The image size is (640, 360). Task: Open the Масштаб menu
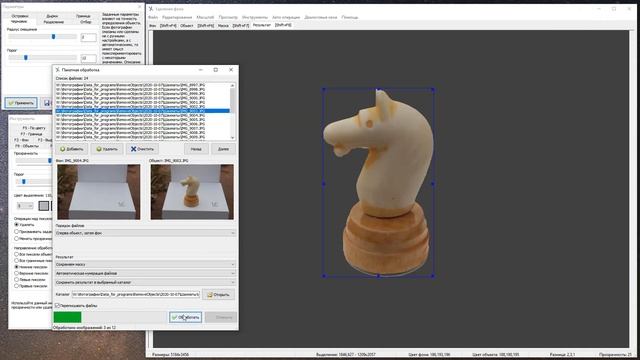(205, 18)
